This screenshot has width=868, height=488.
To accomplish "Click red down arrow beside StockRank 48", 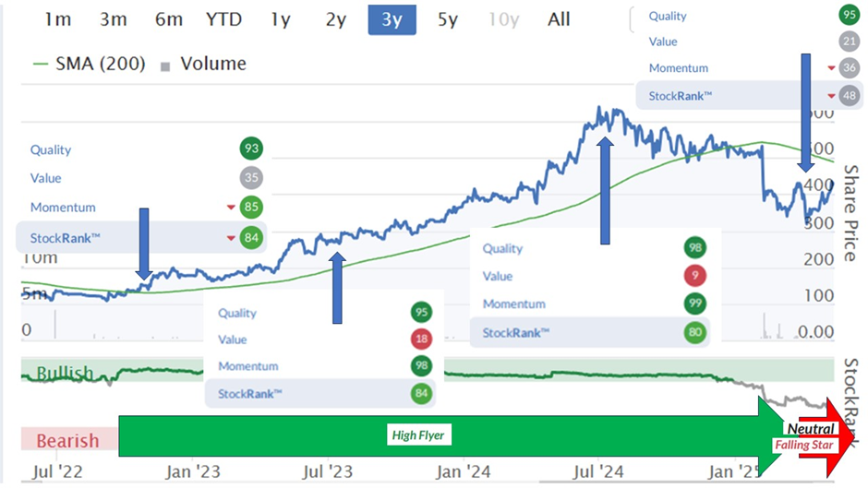I will pyautogui.click(x=831, y=96).
